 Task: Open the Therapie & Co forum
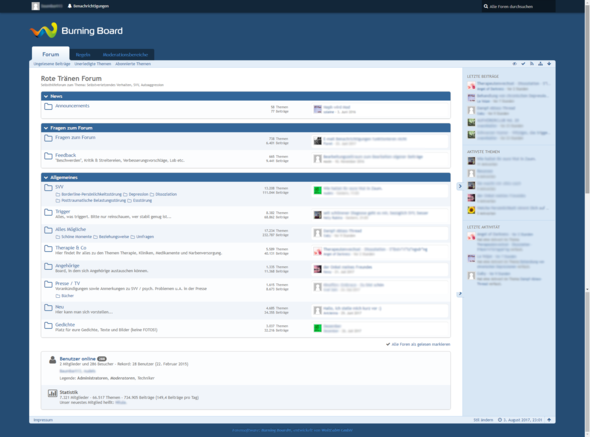(x=71, y=248)
